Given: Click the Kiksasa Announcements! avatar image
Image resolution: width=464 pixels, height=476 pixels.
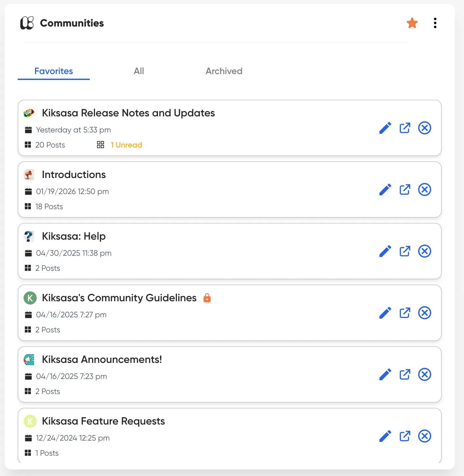Looking at the screenshot, I should [x=29, y=359].
